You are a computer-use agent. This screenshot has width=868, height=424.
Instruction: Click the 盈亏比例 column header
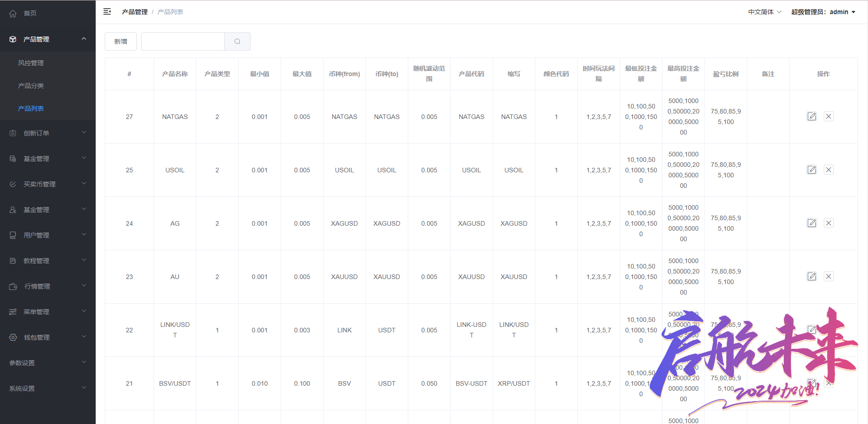click(726, 74)
